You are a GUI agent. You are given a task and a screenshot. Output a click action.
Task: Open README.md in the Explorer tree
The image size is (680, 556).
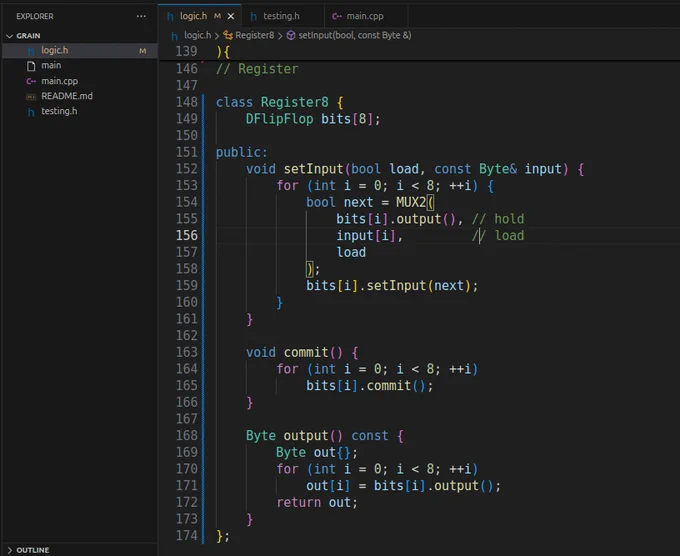[79, 96]
